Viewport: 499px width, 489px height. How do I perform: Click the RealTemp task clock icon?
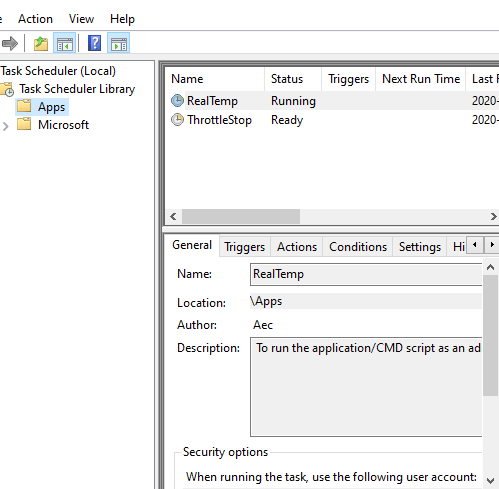pyautogui.click(x=177, y=101)
